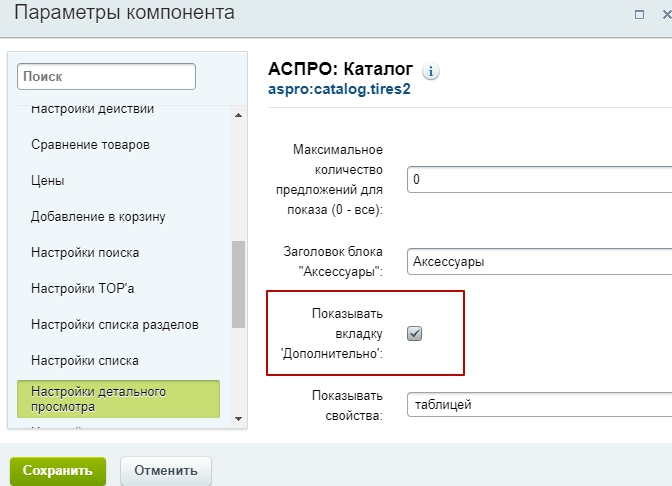Maximize the Параметры компонента dialog
This screenshot has width=672, height=486.
pyautogui.click(x=639, y=15)
